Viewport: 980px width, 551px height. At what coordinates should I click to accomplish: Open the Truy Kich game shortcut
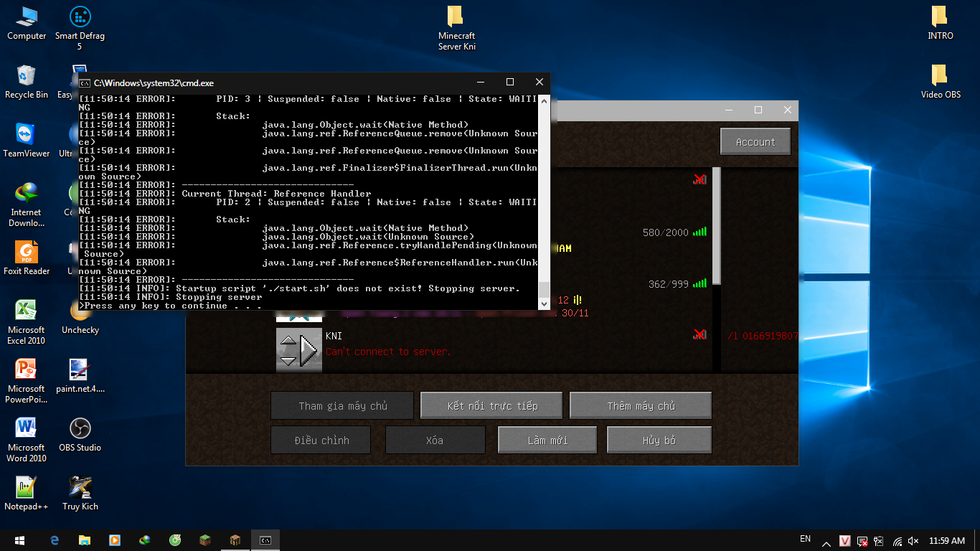tap(80, 494)
